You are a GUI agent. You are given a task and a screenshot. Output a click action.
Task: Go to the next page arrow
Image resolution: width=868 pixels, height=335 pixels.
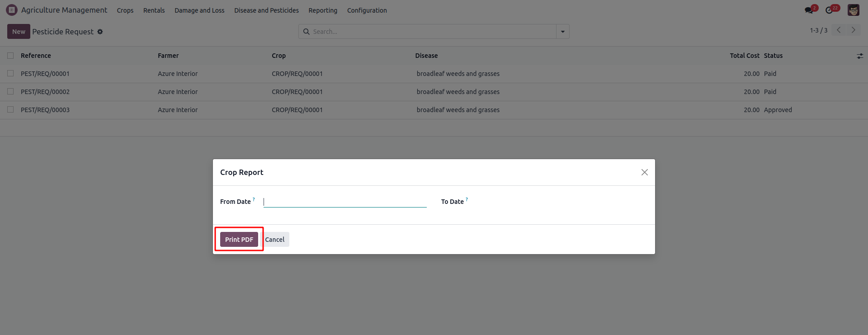pos(853,30)
